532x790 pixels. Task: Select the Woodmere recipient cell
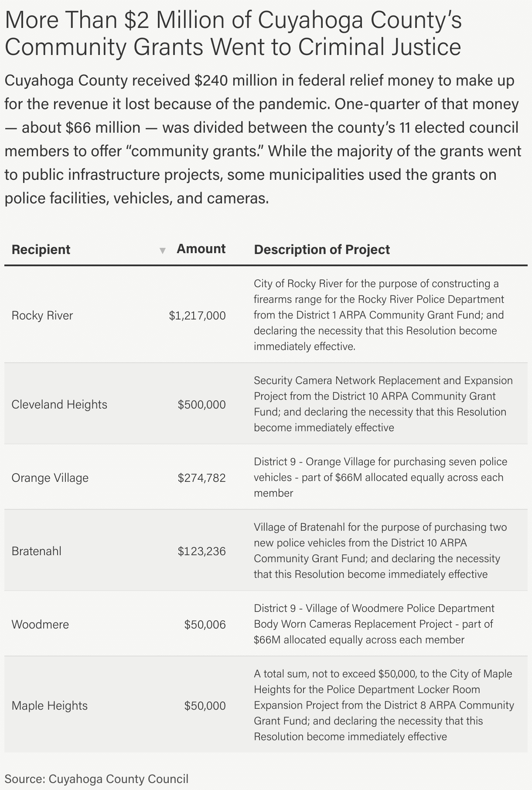(40, 625)
